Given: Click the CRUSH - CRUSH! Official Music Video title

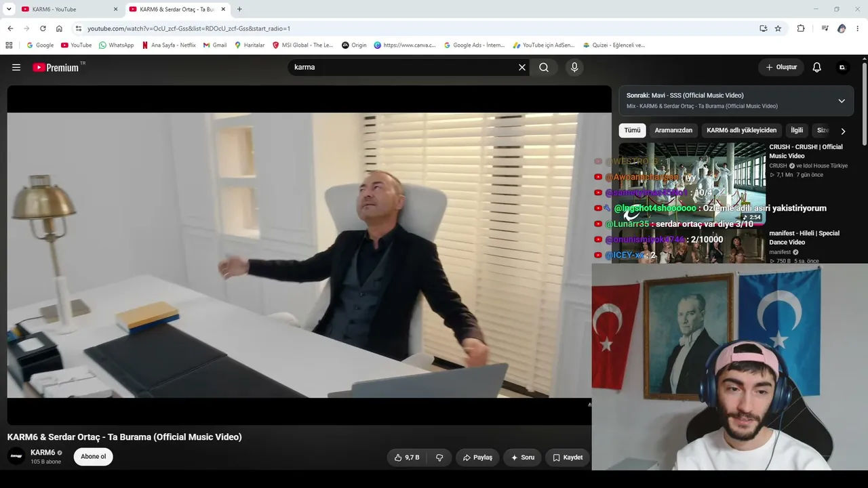Looking at the screenshot, I should (x=806, y=151).
